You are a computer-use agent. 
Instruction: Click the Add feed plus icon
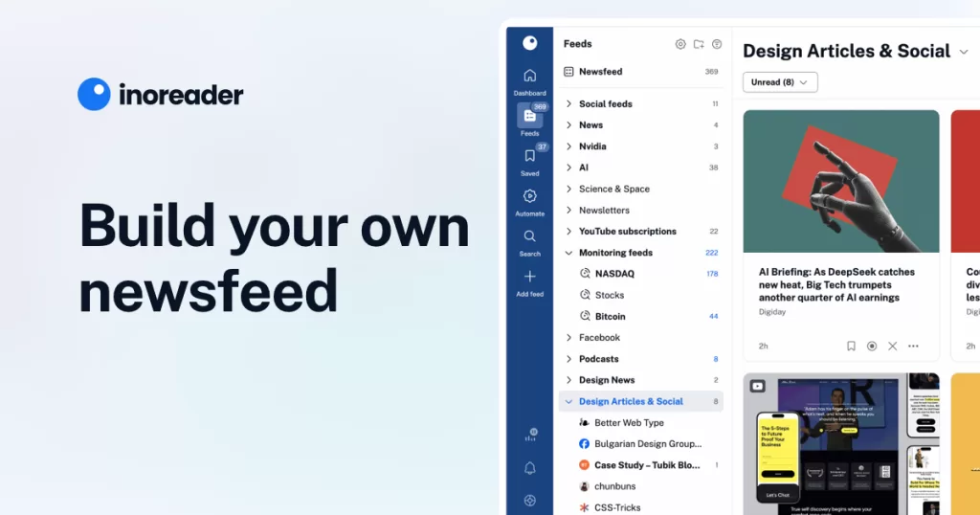(x=529, y=277)
